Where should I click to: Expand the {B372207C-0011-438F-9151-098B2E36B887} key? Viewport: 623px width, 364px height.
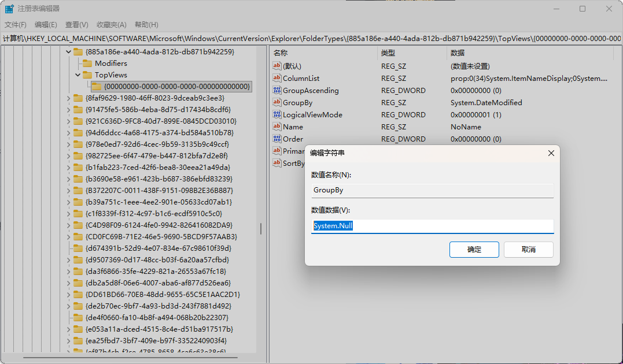point(68,191)
